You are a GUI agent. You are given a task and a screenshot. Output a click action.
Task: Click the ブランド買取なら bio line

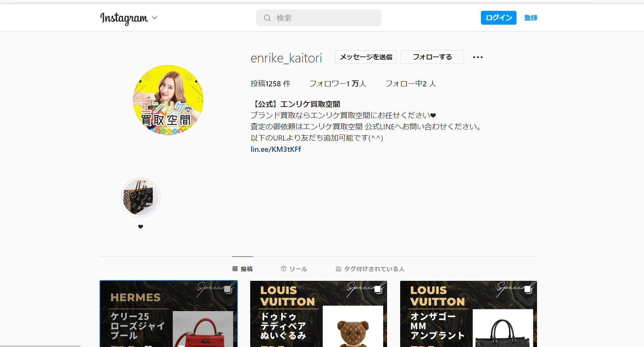343,115
